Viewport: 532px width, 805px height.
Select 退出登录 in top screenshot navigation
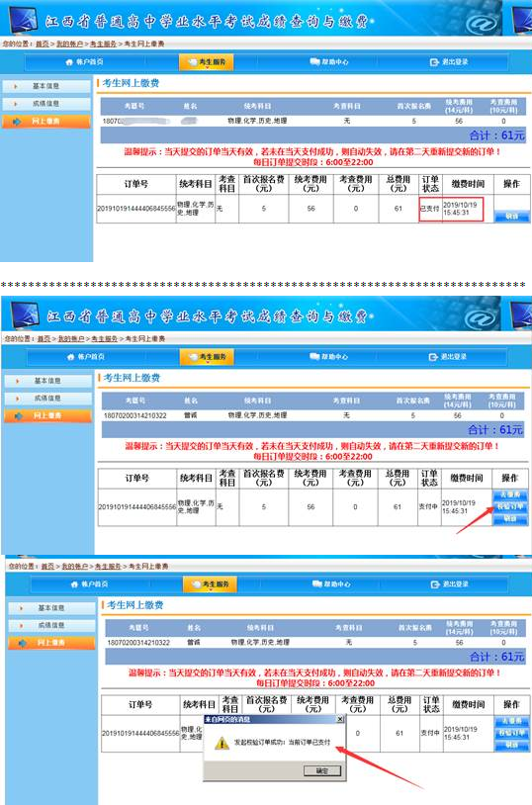pyautogui.click(x=449, y=62)
